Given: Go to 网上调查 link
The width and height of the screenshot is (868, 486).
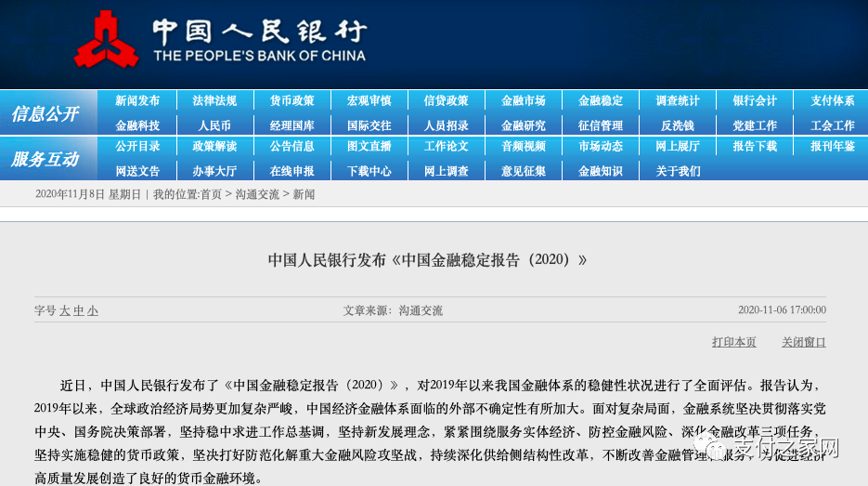Looking at the screenshot, I should pos(447,171).
